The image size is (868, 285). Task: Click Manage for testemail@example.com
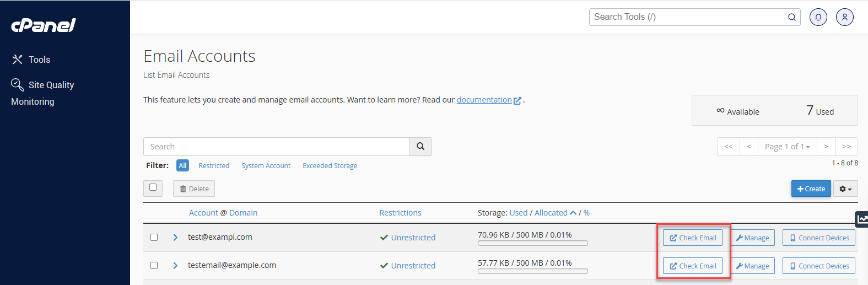[x=752, y=266]
